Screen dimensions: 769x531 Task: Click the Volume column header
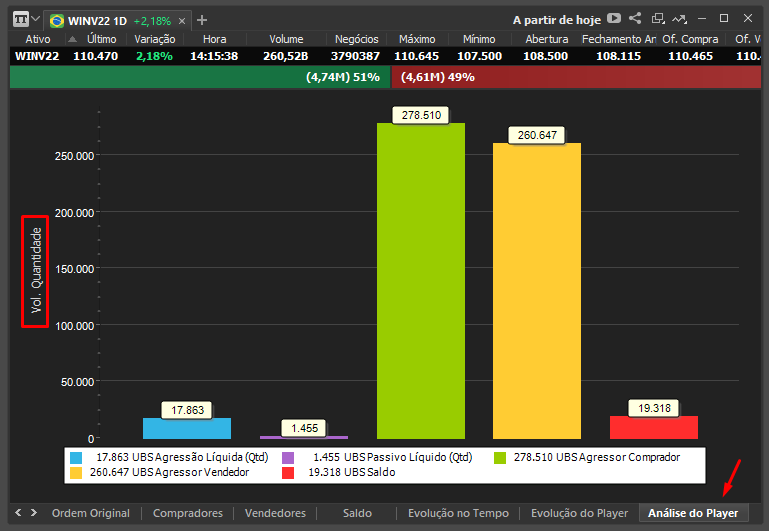(x=286, y=39)
